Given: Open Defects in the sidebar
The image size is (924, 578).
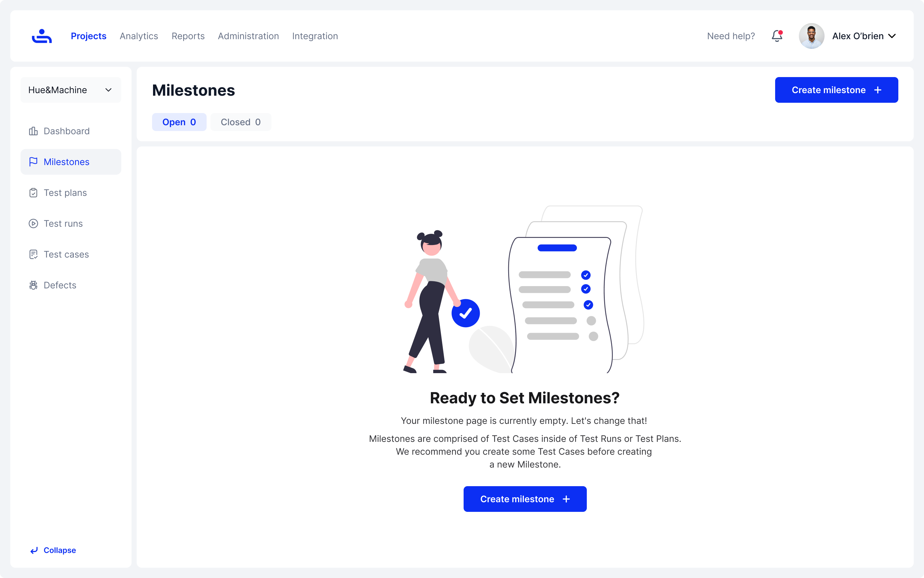Looking at the screenshot, I should coord(71,285).
